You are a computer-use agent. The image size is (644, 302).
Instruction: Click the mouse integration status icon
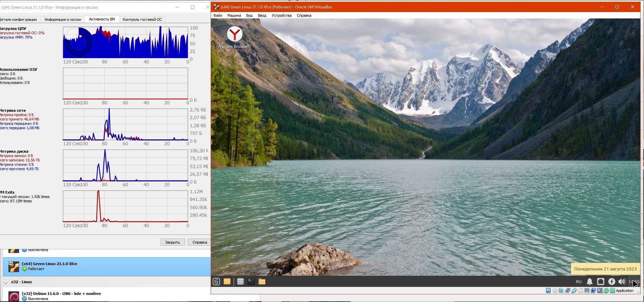pos(606,291)
